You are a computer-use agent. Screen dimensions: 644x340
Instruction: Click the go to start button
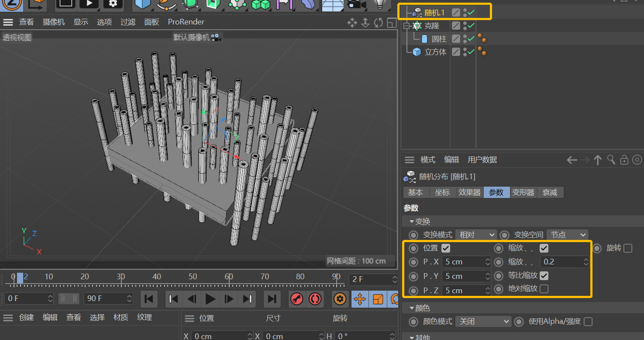[x=148, y=299]
